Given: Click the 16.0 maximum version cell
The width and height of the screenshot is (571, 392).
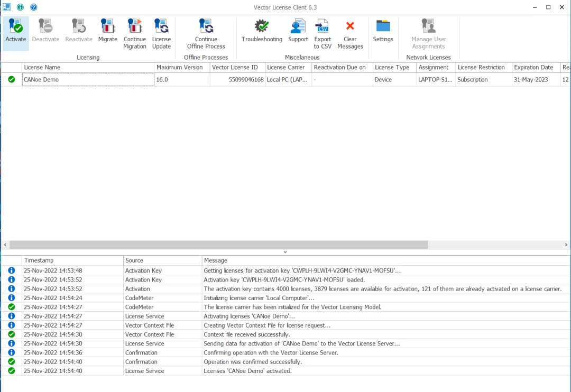Looking at the screenshot, I should [182, 79].
